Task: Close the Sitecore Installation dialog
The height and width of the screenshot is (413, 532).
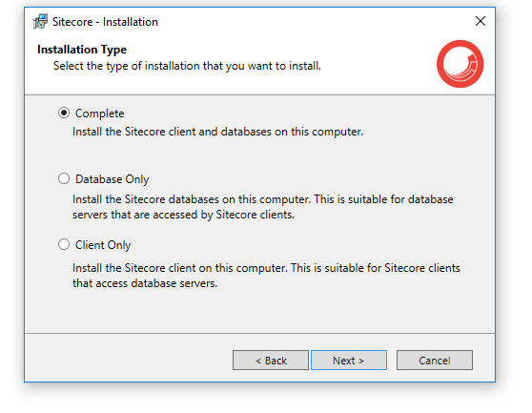Action: coord(481,21)
